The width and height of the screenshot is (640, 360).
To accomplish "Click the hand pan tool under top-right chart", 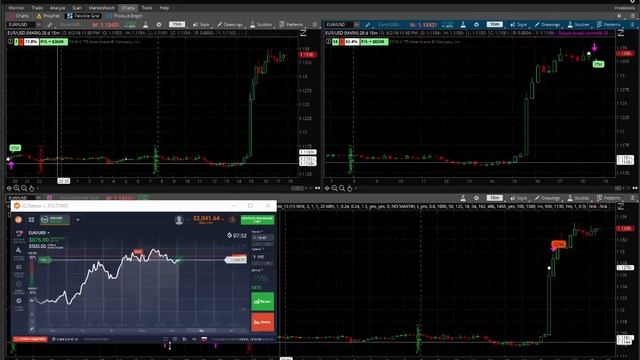I will click(x=349, y=188).
